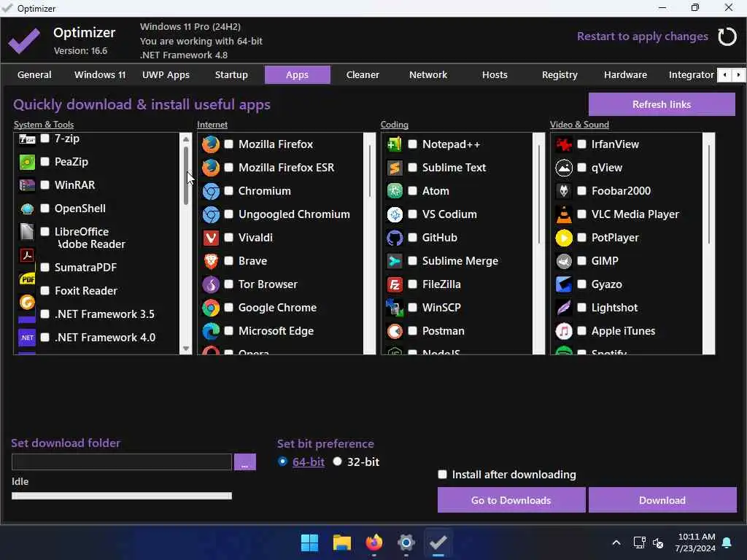Click the VS Codium icon
The width and height of the screenshot is (747, 560).
tap(395, 214)
